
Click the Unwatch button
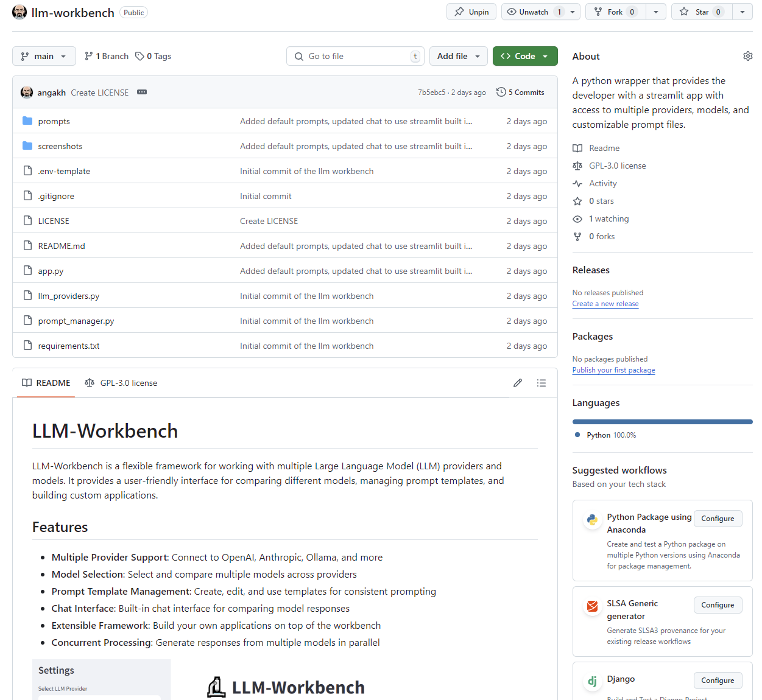(x=534, y=12)
